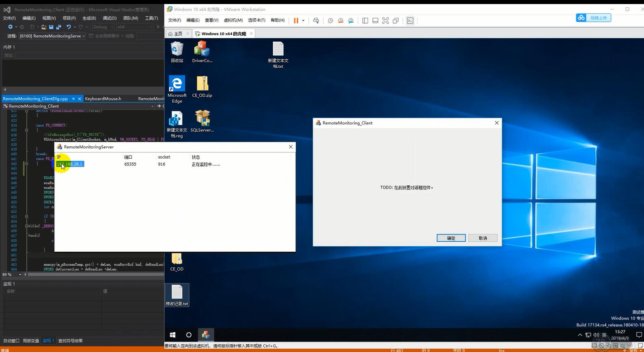Click the Revert to Snapshot icon
The width and height of the screenshot is (644, 352).
tap(340, 21)
